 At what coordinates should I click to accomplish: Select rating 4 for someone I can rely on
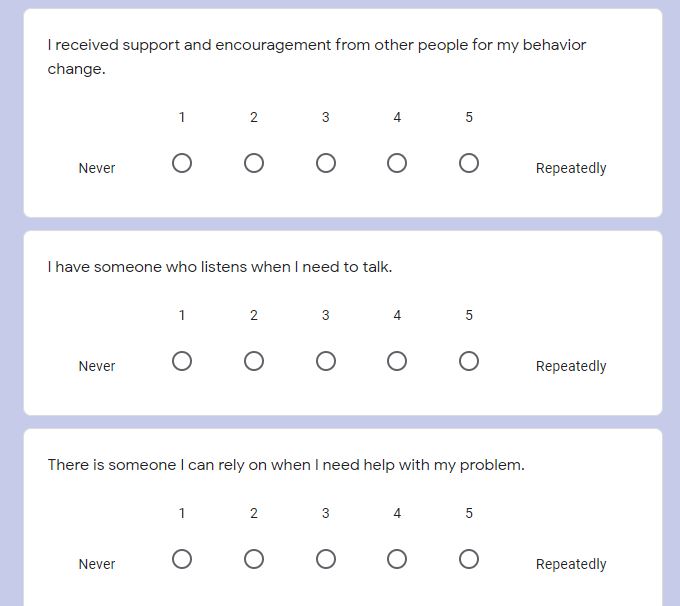point(397,559)
